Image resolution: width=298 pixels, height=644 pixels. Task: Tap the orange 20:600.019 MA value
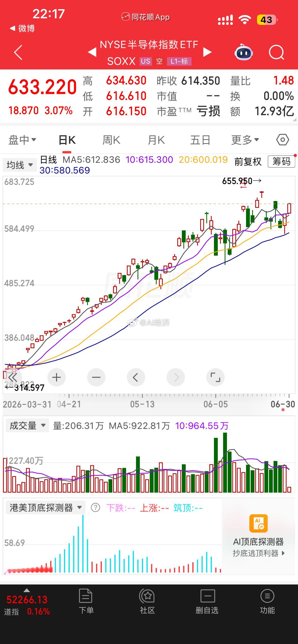coord(203,160)
